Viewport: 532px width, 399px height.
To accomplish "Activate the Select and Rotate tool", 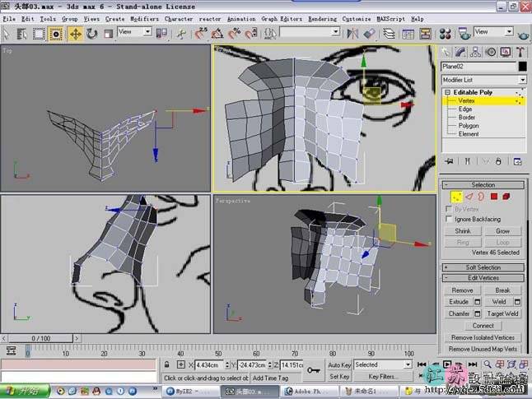I will (x=91, y=34).
